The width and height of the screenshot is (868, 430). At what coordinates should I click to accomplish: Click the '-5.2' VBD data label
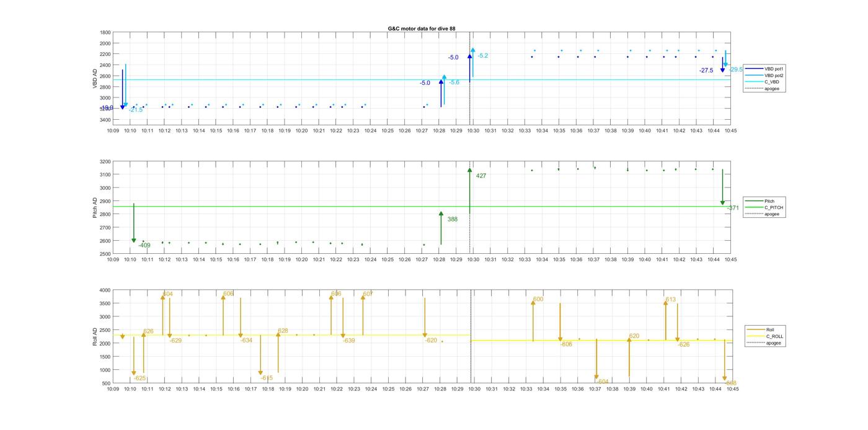[482, 56]
